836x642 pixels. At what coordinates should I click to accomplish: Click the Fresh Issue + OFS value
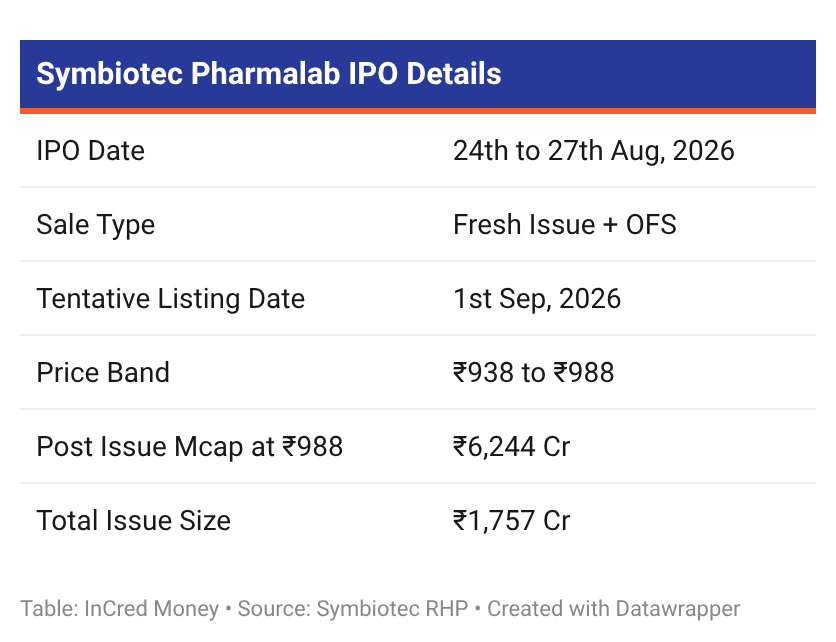[565, 224]
